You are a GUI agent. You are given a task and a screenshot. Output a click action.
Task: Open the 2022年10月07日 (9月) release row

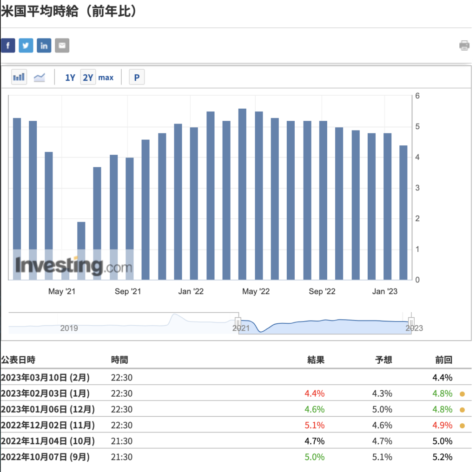(x=236, y=457)
